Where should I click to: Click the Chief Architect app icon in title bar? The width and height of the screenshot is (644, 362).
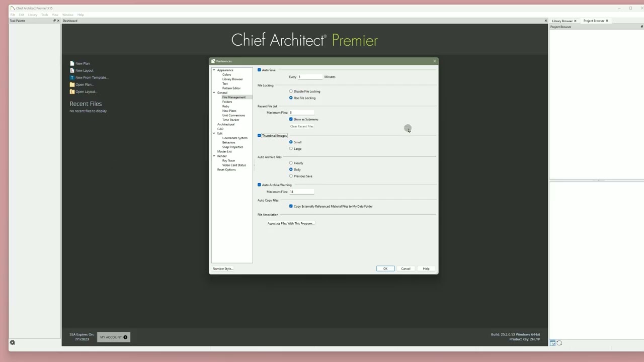[12, 8]
